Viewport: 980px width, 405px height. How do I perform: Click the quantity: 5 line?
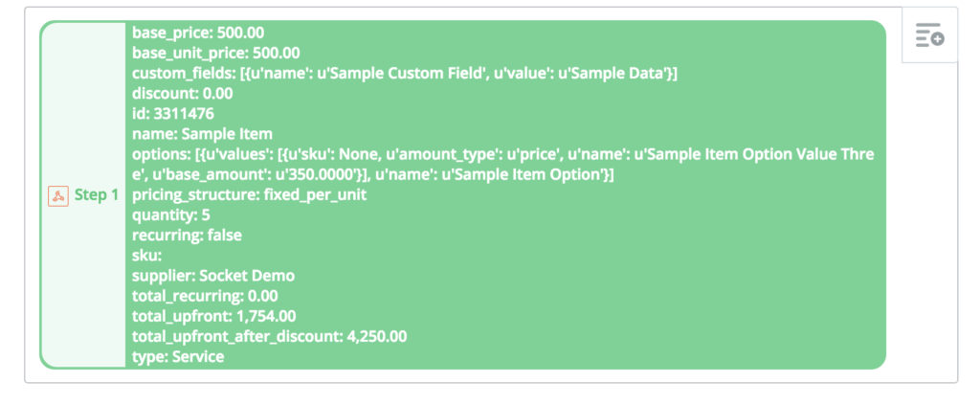tap(170, 215)
